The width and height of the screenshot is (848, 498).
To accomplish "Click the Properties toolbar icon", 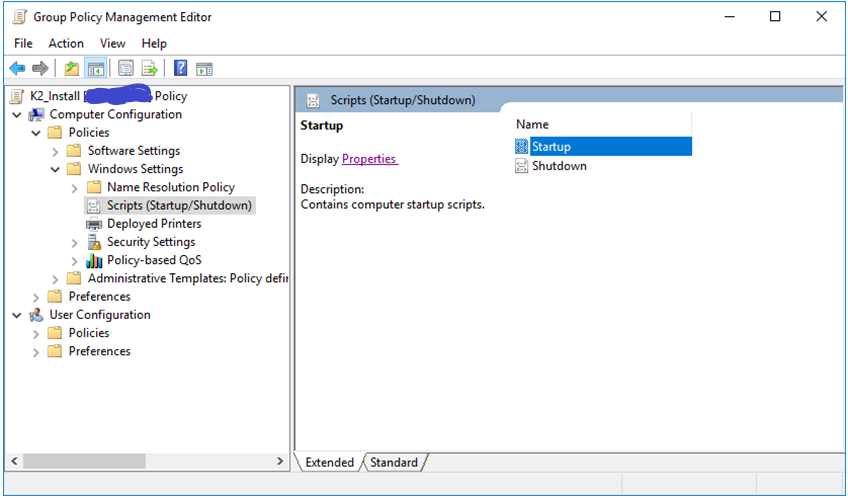I will 125,69.
